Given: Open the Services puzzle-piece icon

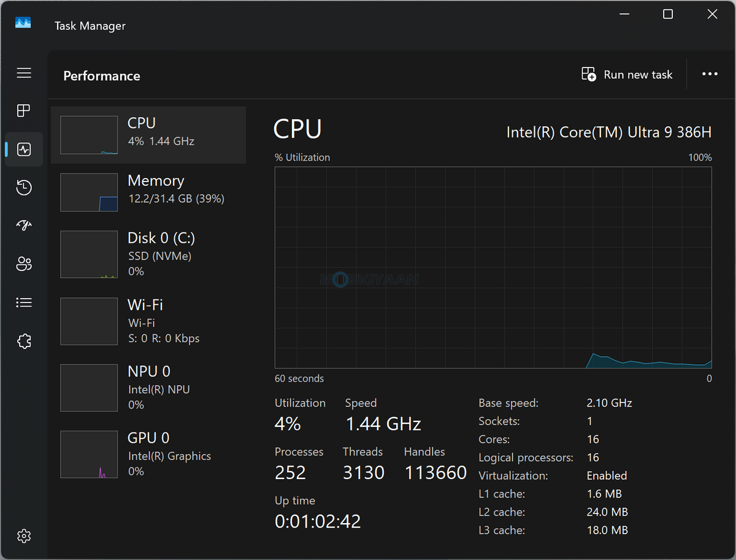Looking at the screenshot, I should point(24,341).
